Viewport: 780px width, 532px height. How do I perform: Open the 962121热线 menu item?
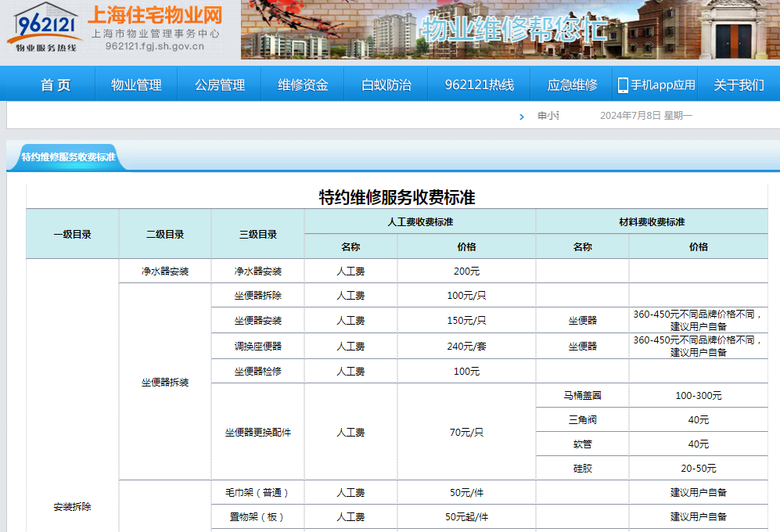[x=479, y=85]
